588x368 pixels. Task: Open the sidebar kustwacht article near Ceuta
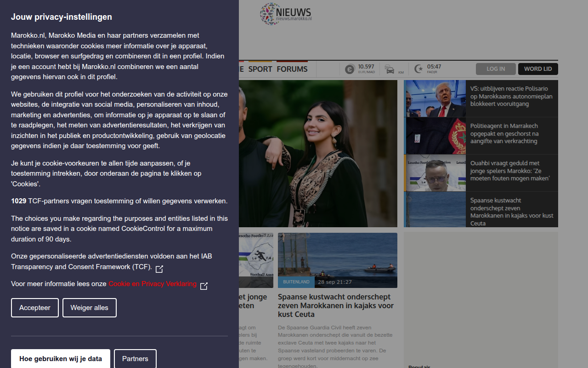pyautogui.click(x=512, y=212)
